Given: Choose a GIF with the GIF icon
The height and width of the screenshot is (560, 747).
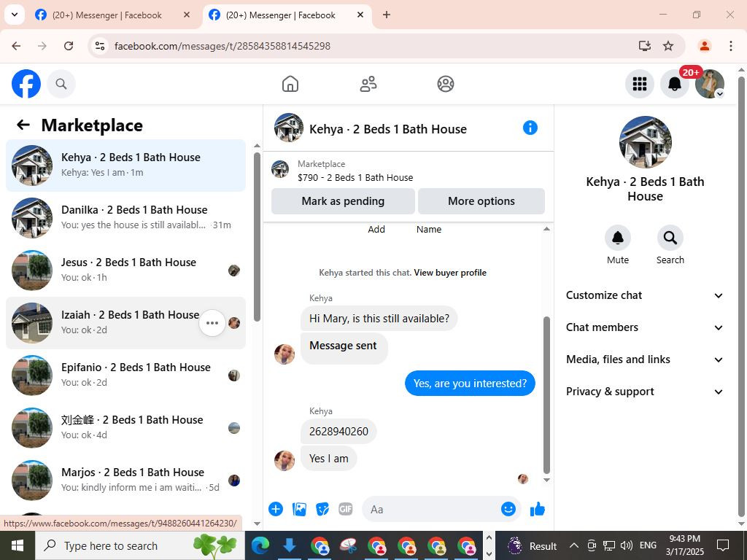Looking at the screenshot, I should click(x=345, y=509).
